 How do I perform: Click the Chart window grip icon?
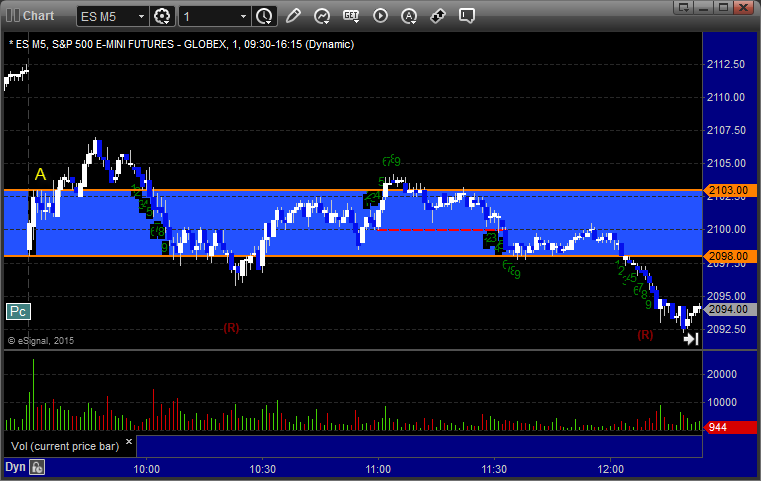pos(13,16)
